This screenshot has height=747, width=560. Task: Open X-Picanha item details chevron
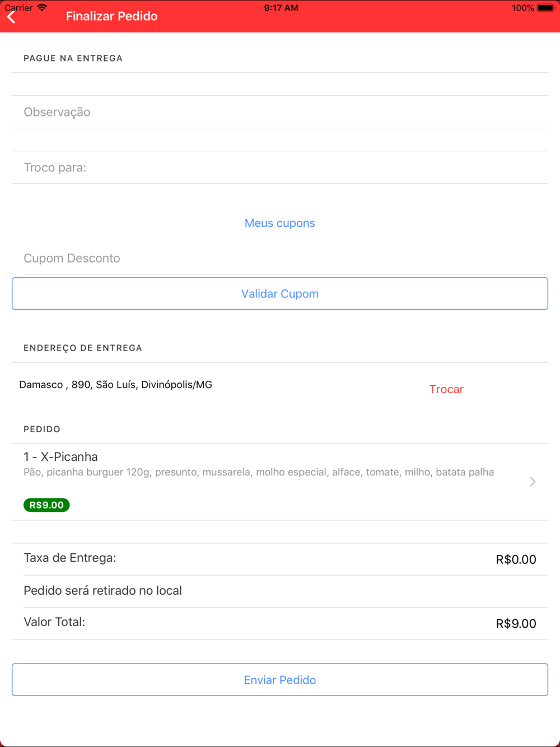point(533,482)
